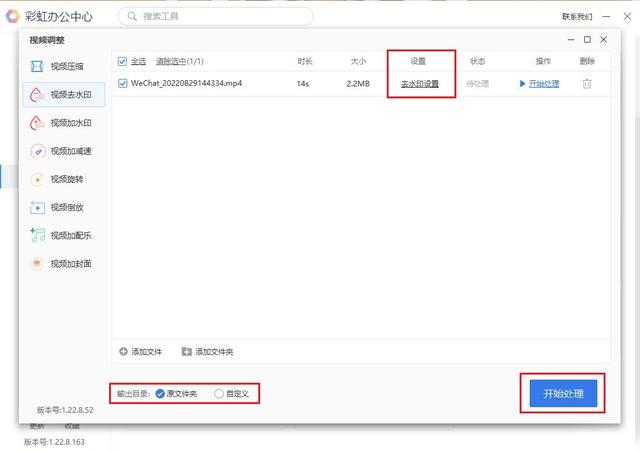Click the 视频加配乐 music note icon
The image size is (640, 451).
38,235
